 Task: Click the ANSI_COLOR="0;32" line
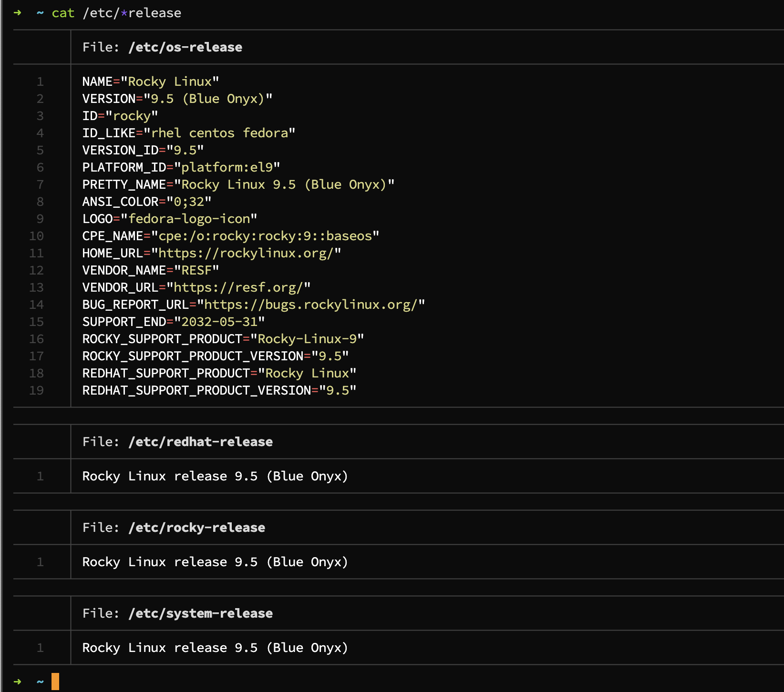147,202
